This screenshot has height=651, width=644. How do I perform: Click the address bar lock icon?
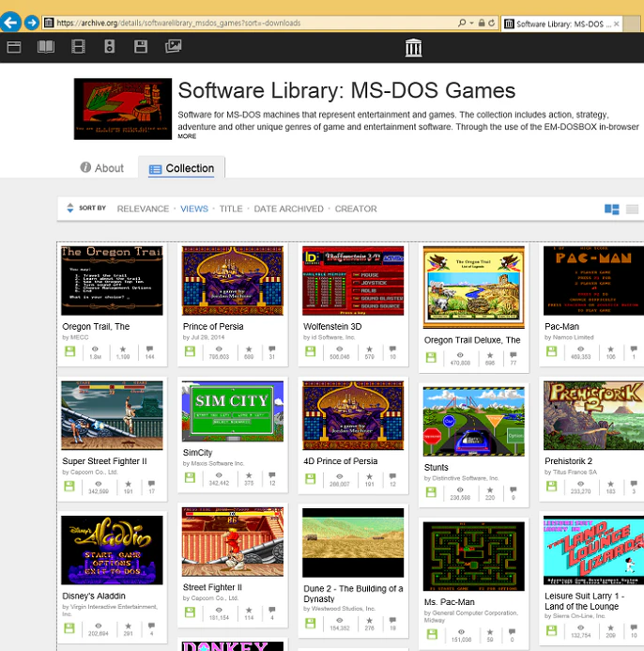click(x=482, y=23)
